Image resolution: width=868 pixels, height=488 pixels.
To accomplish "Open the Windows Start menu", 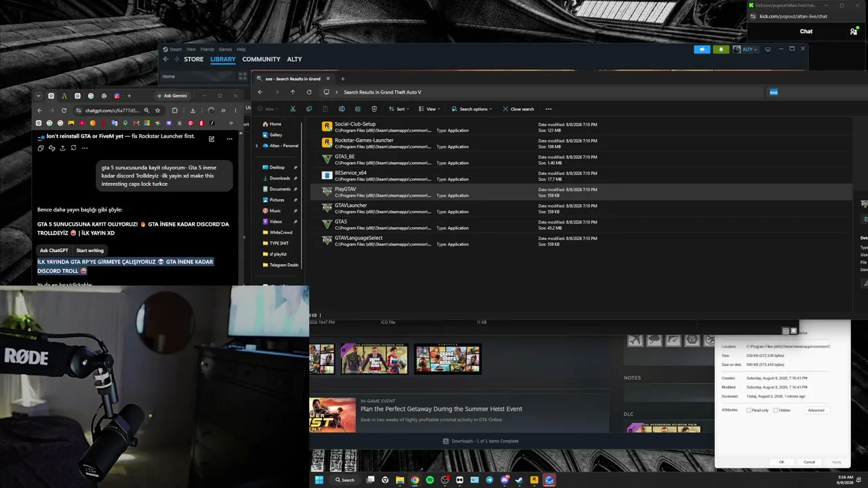I will tap(319, 480).
